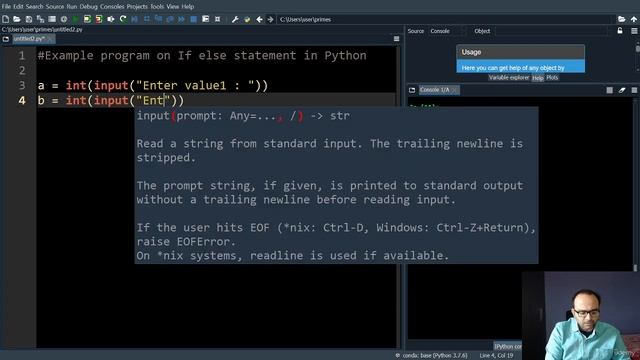Browse console tabs with the folder icon
The image size is (640, 360).
point(412,90)
